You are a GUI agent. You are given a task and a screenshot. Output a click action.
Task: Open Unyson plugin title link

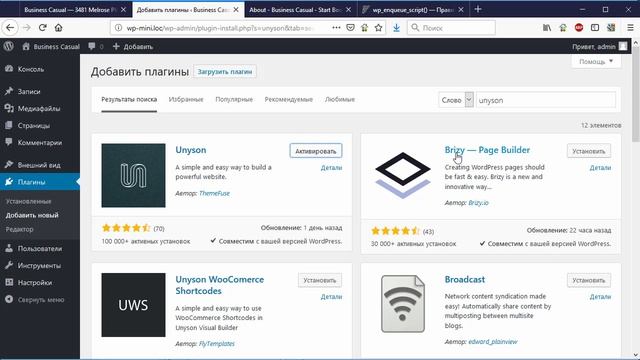(191, 150)
